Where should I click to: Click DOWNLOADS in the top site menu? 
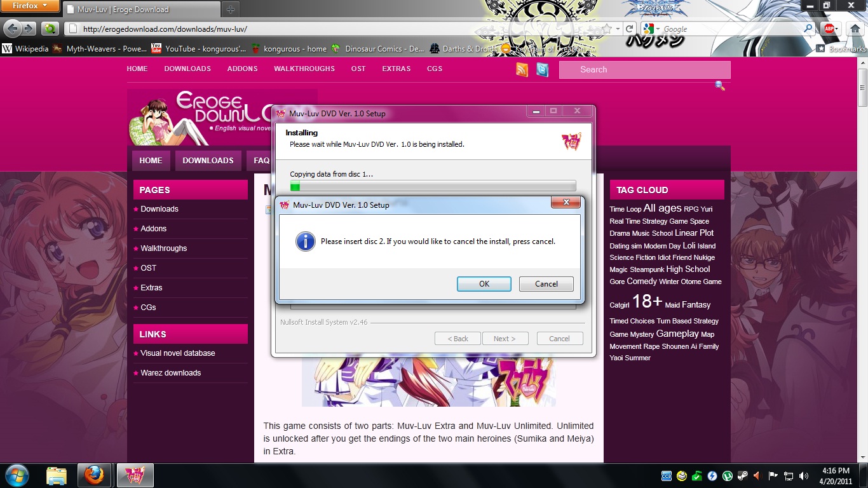click(x=187, y=69)
